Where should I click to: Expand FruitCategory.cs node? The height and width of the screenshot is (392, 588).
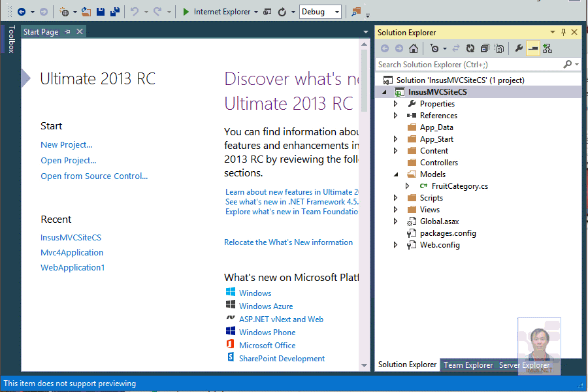click(407, 186)
